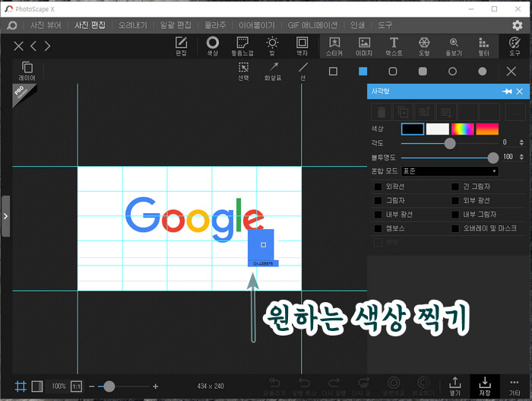Screen dimensions: 532x401
Task: Click the 저장 (Save) button
Action: pos(485,387)
